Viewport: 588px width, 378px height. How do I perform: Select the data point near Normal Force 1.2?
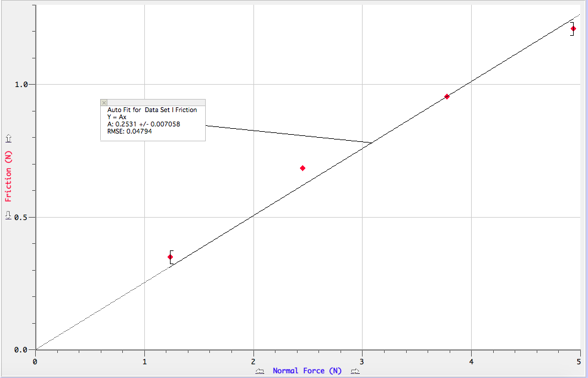tap(171, 258)
